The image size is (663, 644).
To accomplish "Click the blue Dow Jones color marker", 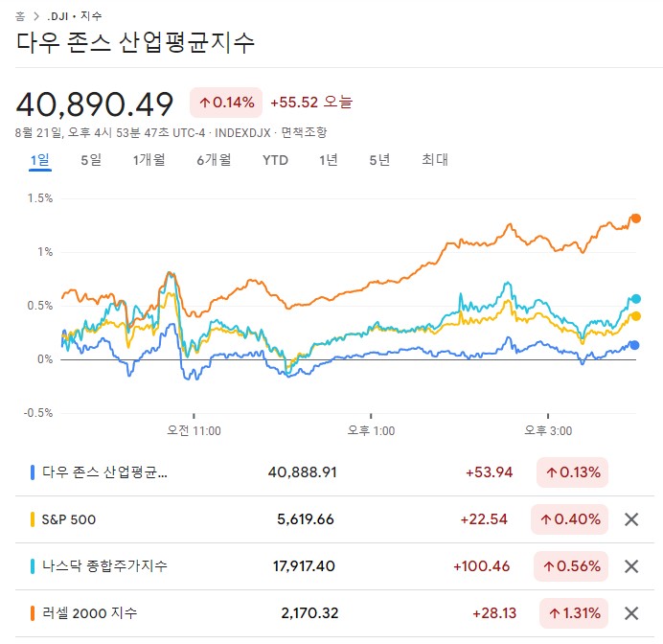I will point(33,472).
